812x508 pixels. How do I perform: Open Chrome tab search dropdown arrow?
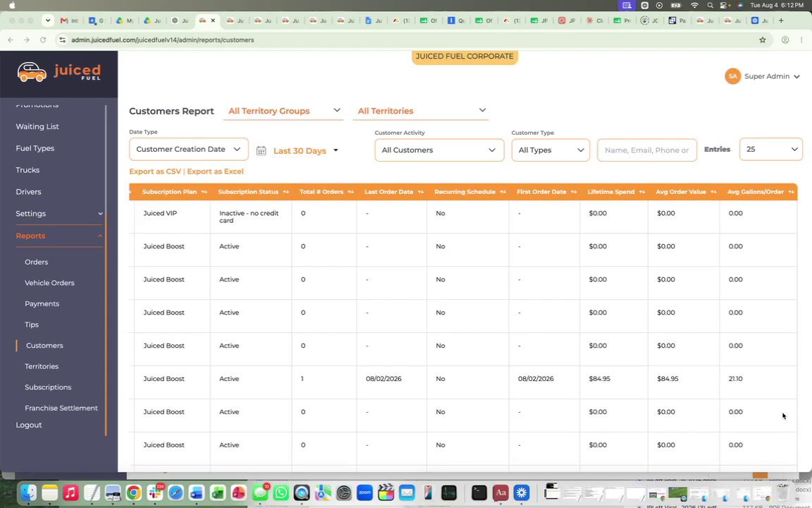48,20
